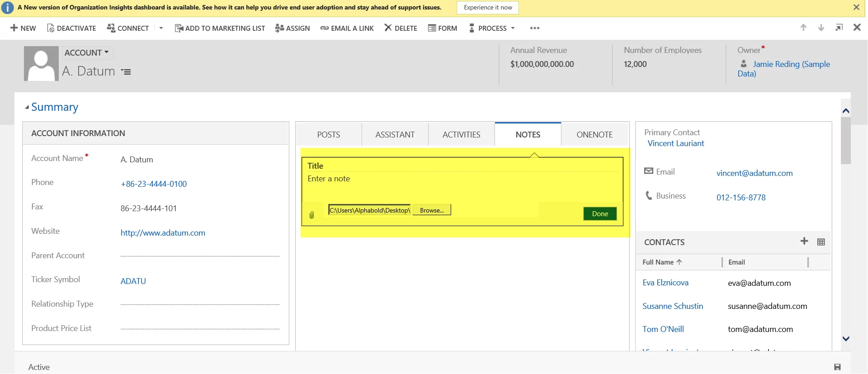The width and height of the screenshot is (868, 374).
Task: Click the account profile picture placeholder
Action: 41,63
